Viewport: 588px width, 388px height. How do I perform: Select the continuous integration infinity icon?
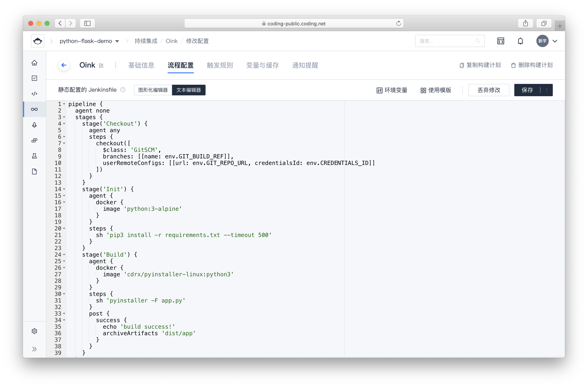pyautogui.click(x=34, y=109)
